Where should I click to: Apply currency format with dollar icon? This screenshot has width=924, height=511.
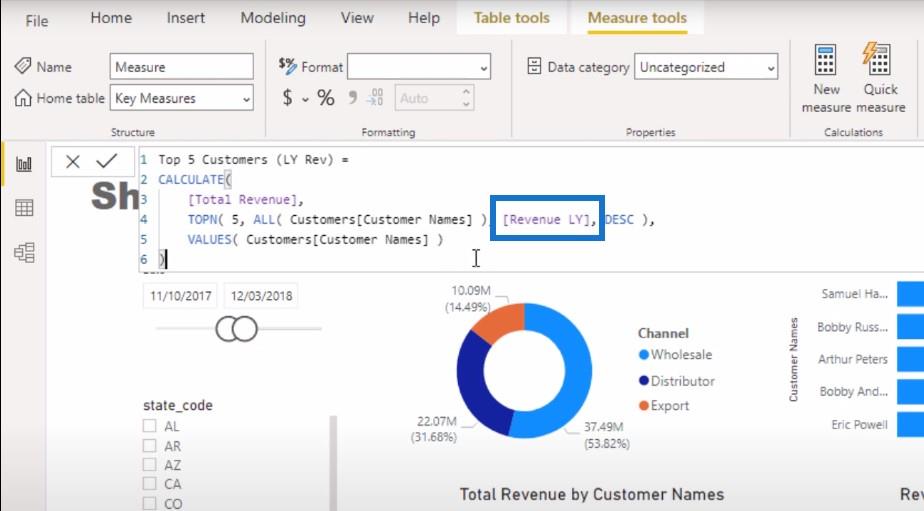coord(287,97)
